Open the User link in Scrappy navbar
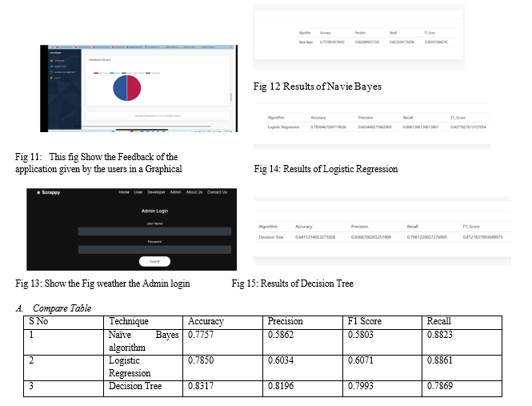The height and width of the screenshot is (406, 532). [x=138, y=192]
